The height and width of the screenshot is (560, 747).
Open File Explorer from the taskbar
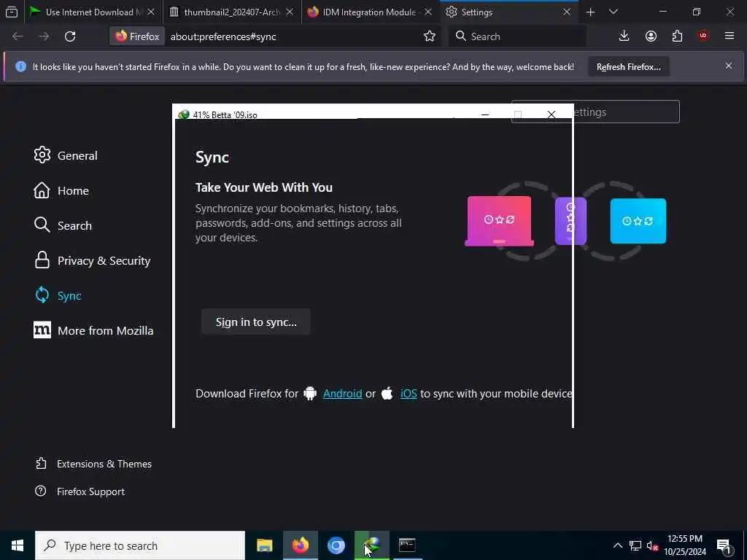tap(264, 545)
